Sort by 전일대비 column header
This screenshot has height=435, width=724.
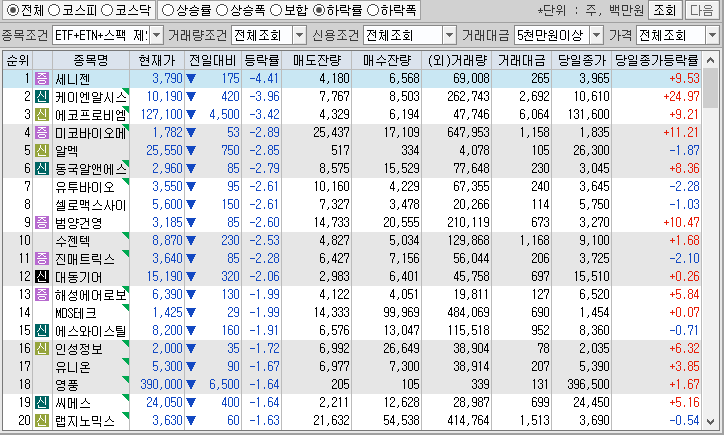coord(212,60)
